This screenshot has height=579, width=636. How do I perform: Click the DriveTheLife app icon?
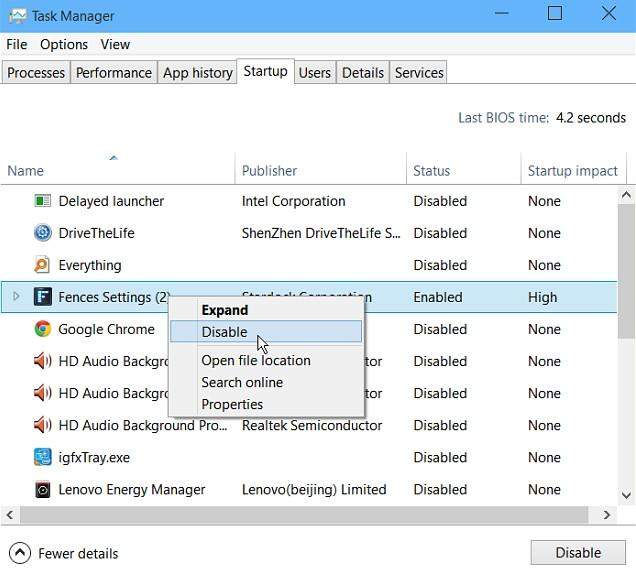click(43, 233)
